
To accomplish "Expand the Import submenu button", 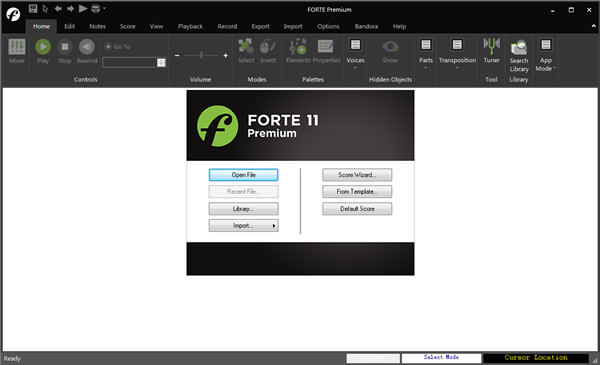I will (x=243, y=226).
